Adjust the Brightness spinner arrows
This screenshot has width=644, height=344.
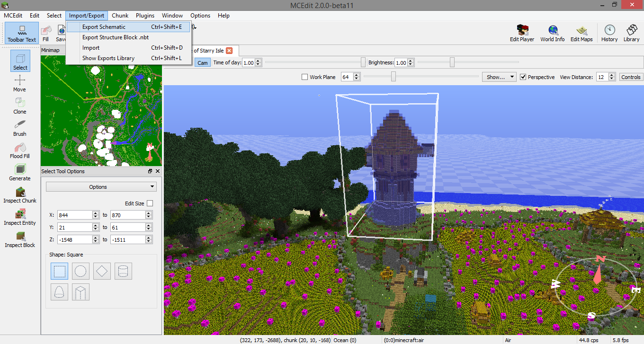pos(411,62)
